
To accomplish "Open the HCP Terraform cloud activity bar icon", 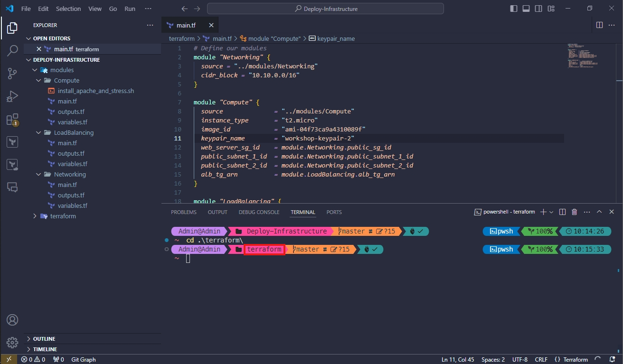I will click(x=12, y=165).
